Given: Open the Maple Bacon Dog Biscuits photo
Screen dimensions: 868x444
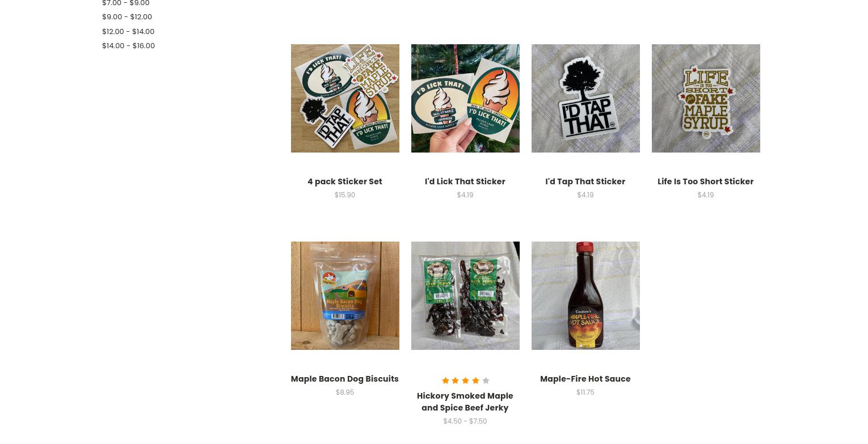Looking at the screenshot, I should (345, 295).
